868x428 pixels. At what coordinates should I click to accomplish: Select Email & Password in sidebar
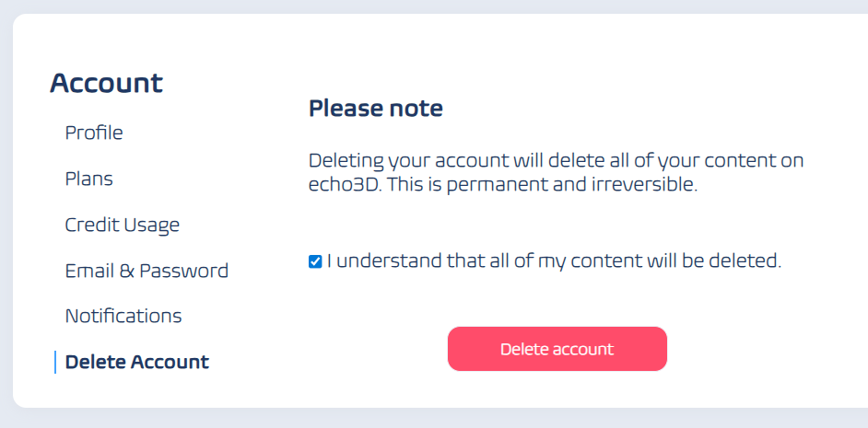(147, 271)
